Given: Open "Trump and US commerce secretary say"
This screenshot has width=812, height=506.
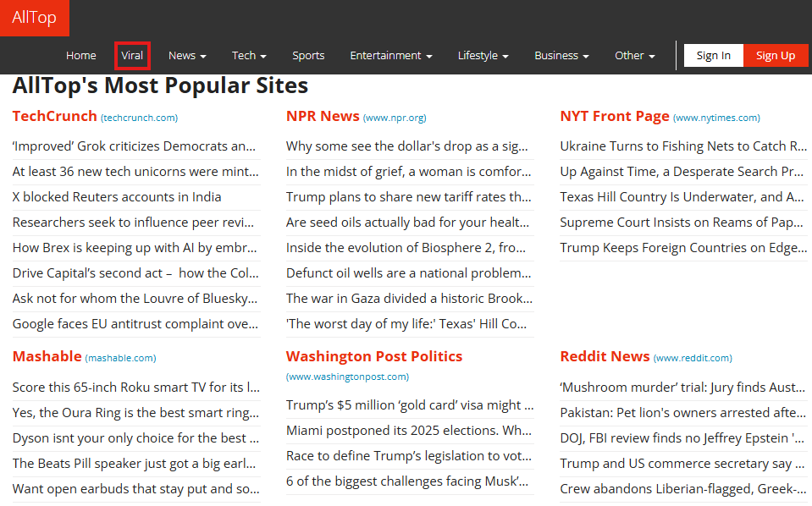Looking at the screenshot, I should (683, 464).
